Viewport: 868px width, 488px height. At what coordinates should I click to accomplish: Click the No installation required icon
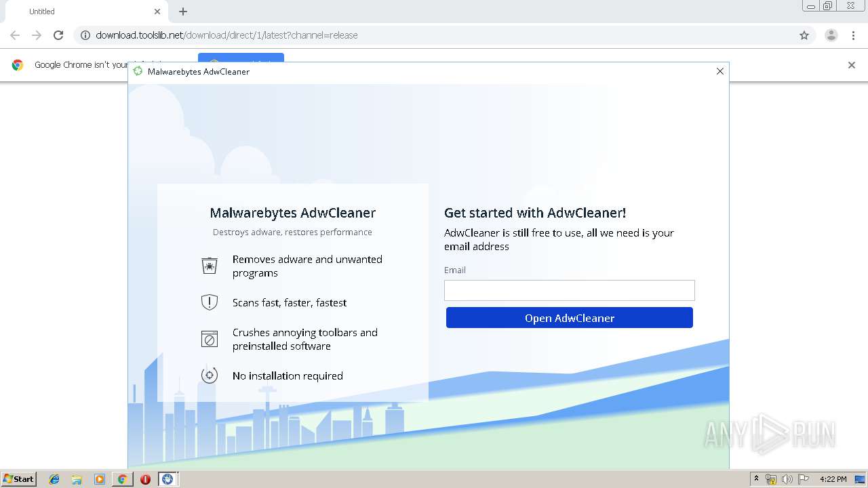[210, 375]
